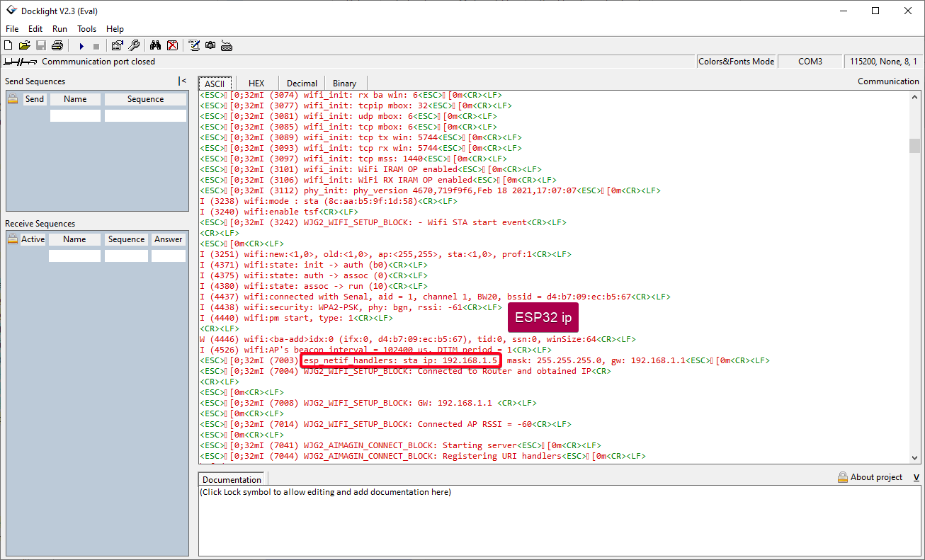925x560 pixels.
Task: Click Name column header in Receive Sequences
Action: [x=74, y=239]
